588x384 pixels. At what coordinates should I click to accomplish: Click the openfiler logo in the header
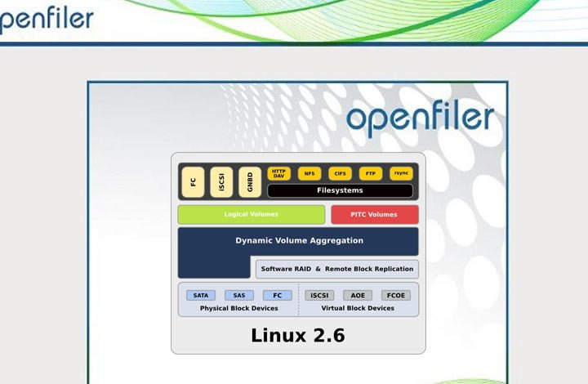(x=47, y=19)
